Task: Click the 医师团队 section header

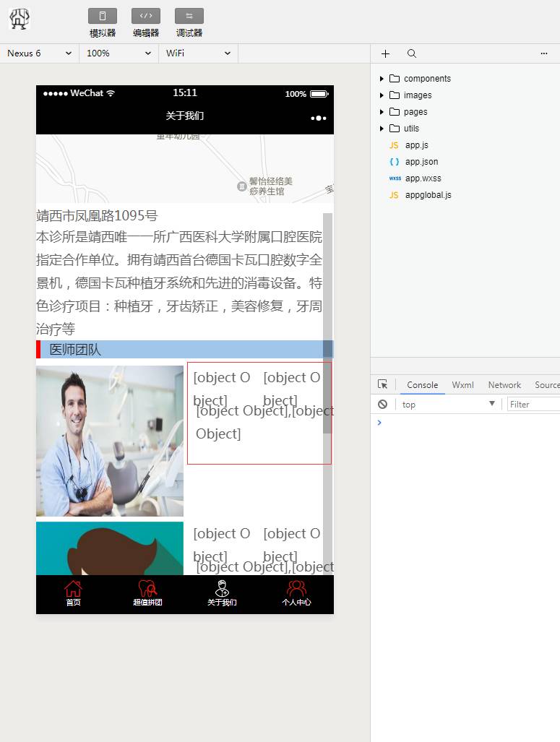Action: 184,349
